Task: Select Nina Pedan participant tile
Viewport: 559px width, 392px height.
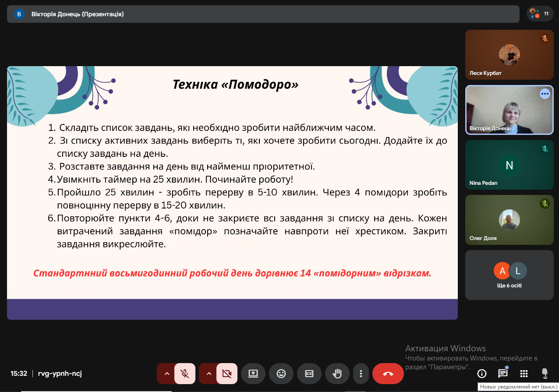Action: coord(509,165)
